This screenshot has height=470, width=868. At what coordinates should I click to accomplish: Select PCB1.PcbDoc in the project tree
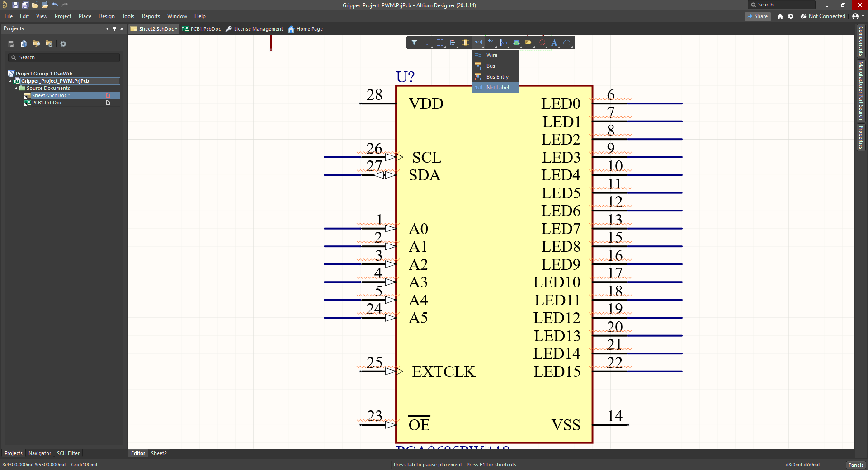coord(47,103)
